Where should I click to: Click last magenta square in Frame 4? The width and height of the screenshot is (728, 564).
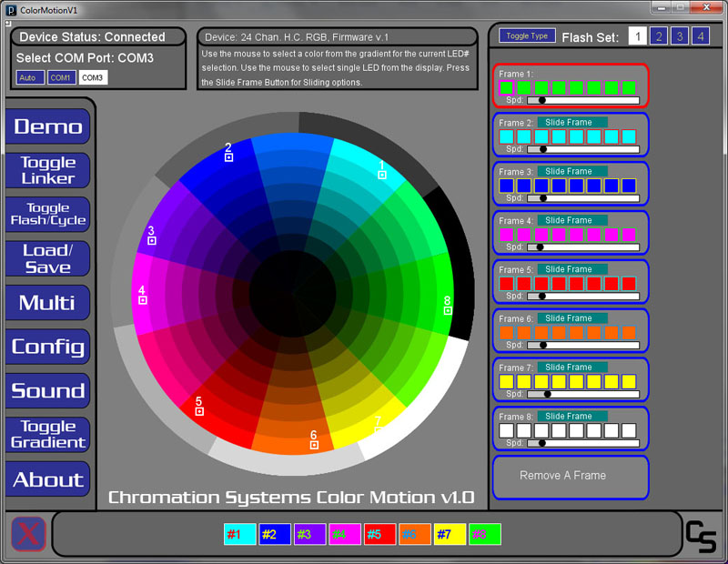[629, 235]
